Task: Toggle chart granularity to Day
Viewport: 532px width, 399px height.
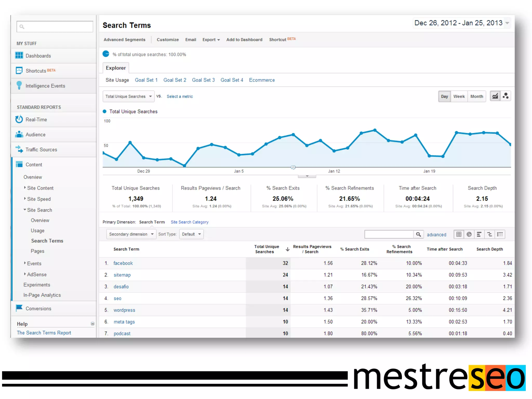Action: click(444, 96)
